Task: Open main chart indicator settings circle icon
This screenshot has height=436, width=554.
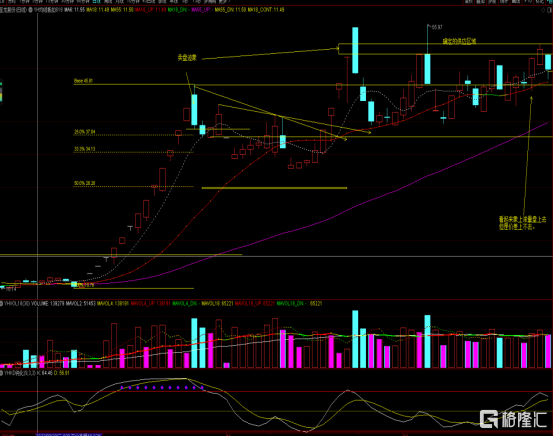Action: 30,10
